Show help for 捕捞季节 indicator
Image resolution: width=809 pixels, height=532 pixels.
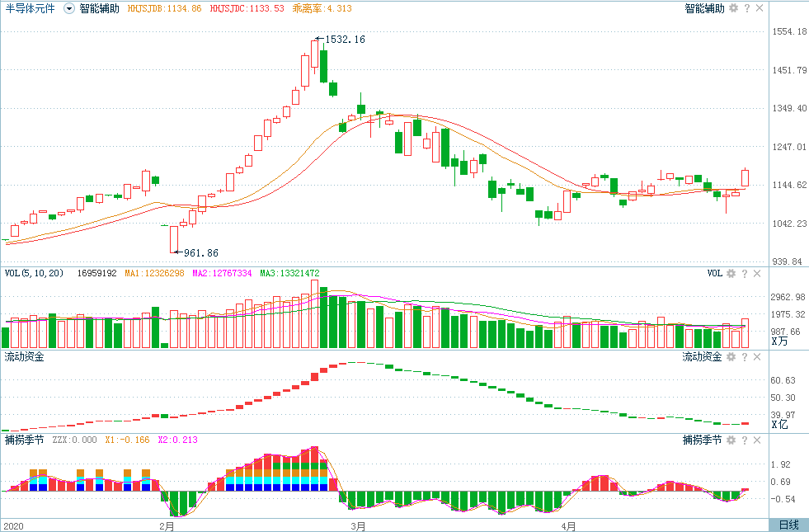744,440
